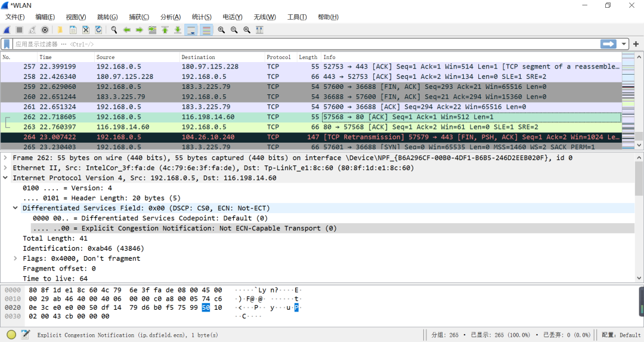Expand the Ethernet II tree node
This screenshot has height=342, width=644.
pyautogui.click(x=5, y=168)
